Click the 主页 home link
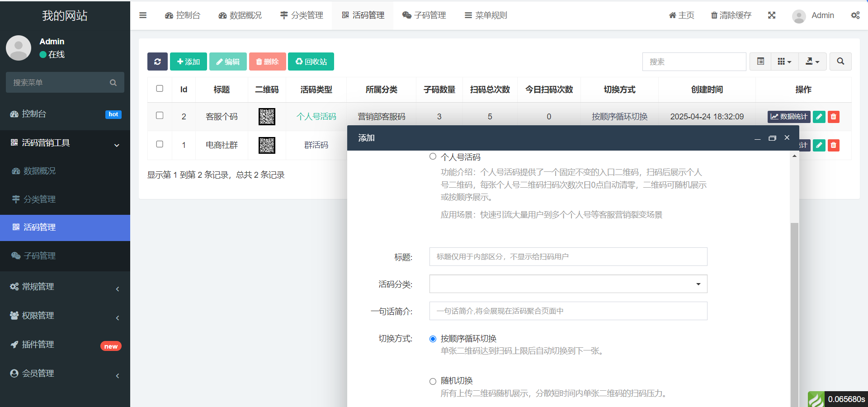The width and height of the screenshot is (868, 407). point(681,15)
